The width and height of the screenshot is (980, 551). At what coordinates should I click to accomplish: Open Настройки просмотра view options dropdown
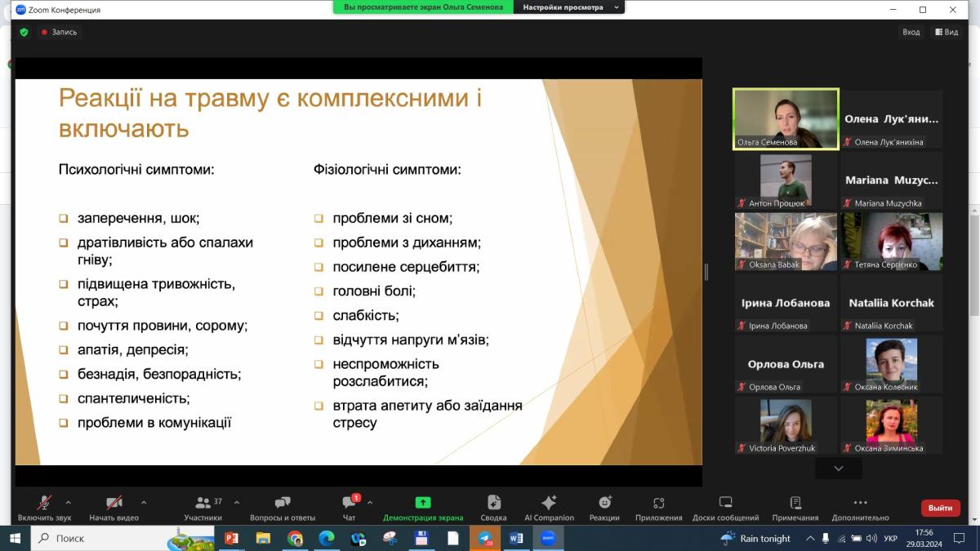tap(568, 7)
